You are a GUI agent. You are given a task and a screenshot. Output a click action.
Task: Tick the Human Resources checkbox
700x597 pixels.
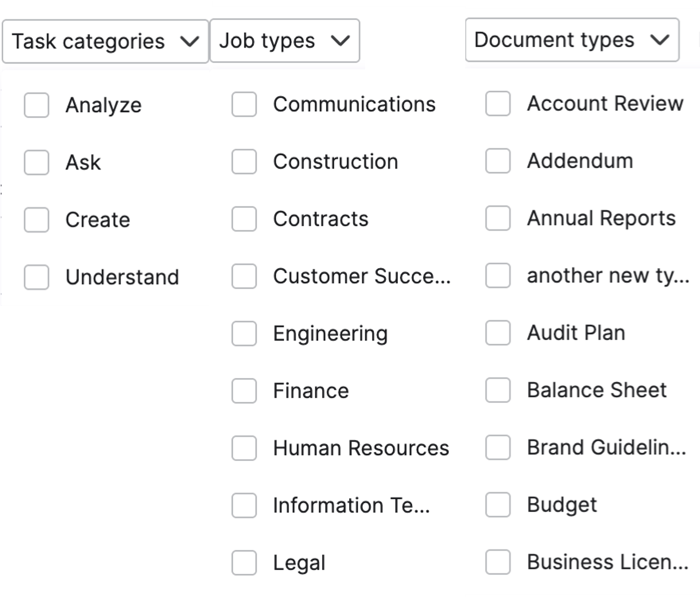click(244, 448)
